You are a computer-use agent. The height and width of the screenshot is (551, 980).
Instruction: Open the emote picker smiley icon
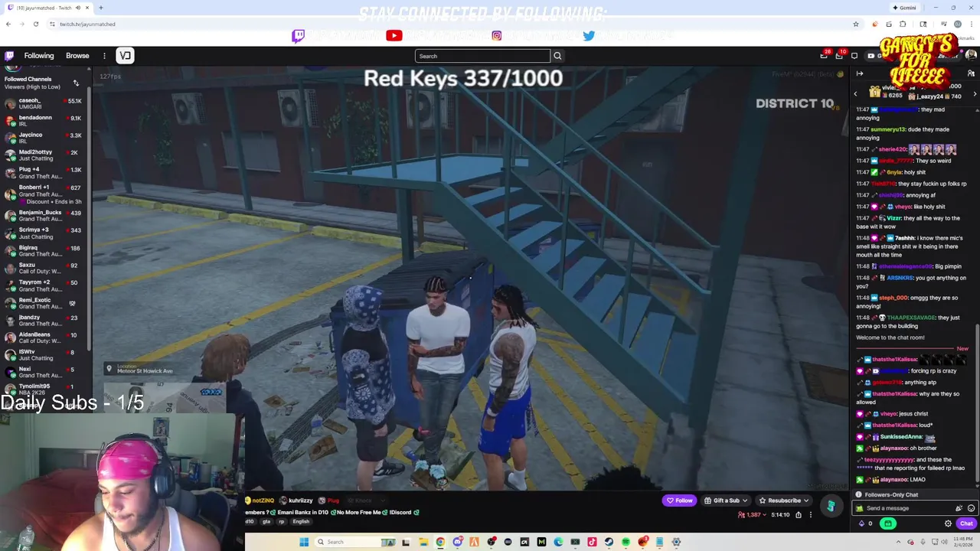tap(971, 508)
